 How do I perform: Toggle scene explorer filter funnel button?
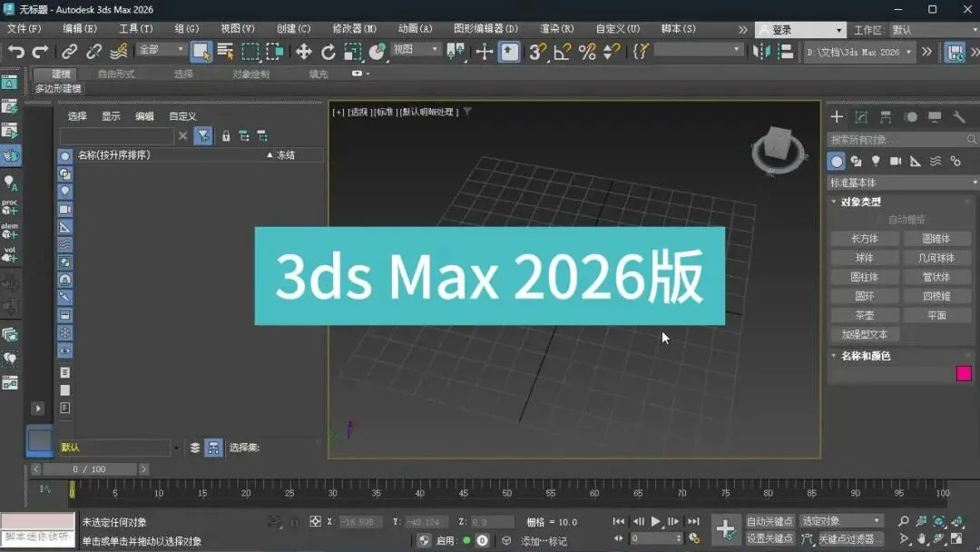tap(203, 135)
